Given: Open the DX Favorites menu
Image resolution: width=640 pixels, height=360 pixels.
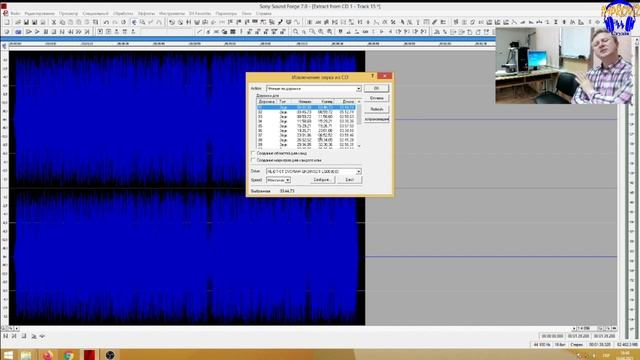Looking at the screenshot, I should pyautogui.click(x=200, y=13).
